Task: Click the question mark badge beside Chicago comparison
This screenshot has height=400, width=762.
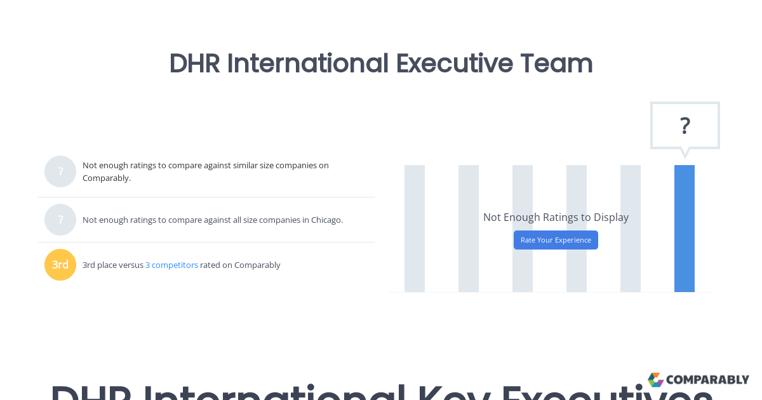Action: point(60,220)
